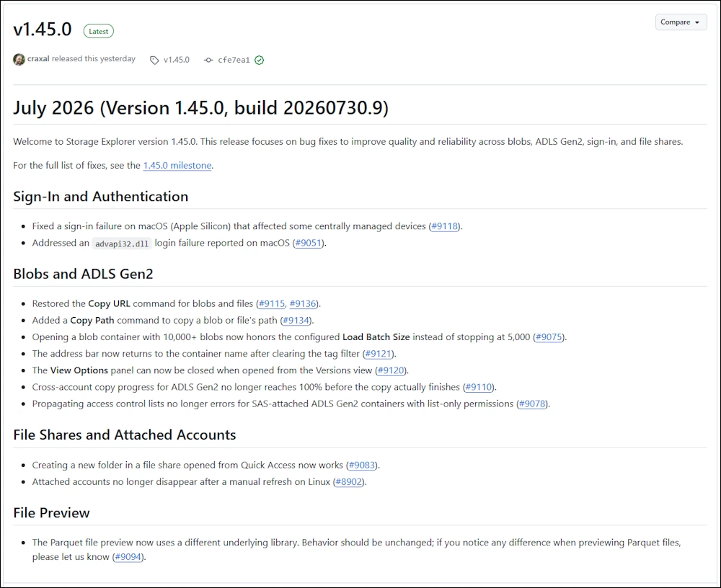Screen dimensions: 721x588
Task: Click the 'July 2026 (Version 1.45.0' heading
Action: (201, 108)
